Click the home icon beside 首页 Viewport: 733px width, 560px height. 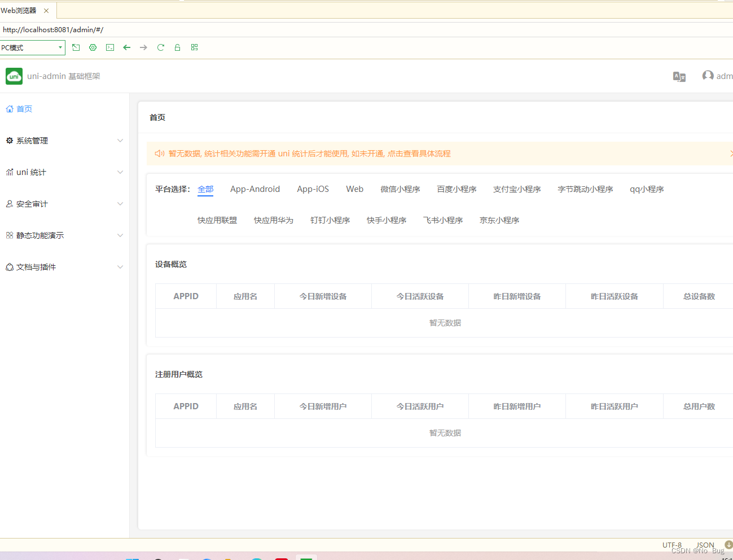click(x=10, y=109)
